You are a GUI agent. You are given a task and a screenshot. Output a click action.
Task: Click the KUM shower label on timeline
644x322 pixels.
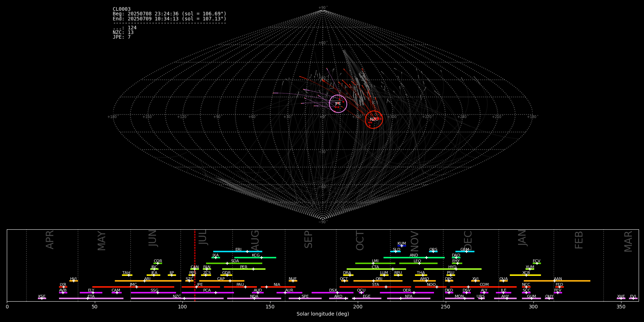[x=402, y=244]
